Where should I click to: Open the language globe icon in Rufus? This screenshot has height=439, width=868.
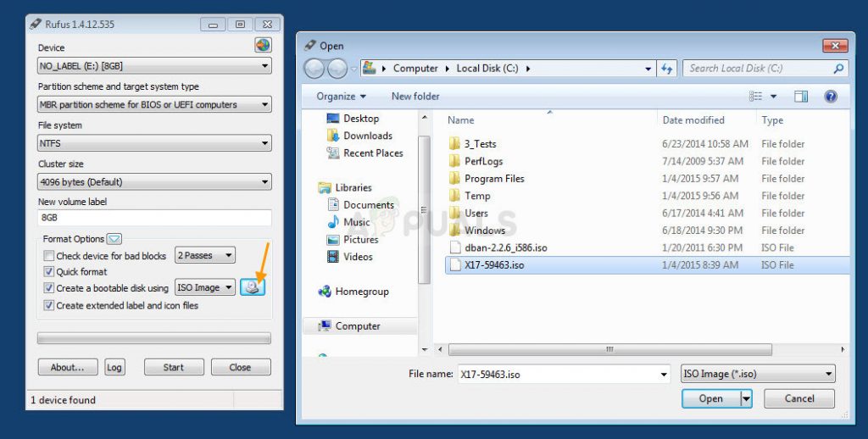pos(263,46)
